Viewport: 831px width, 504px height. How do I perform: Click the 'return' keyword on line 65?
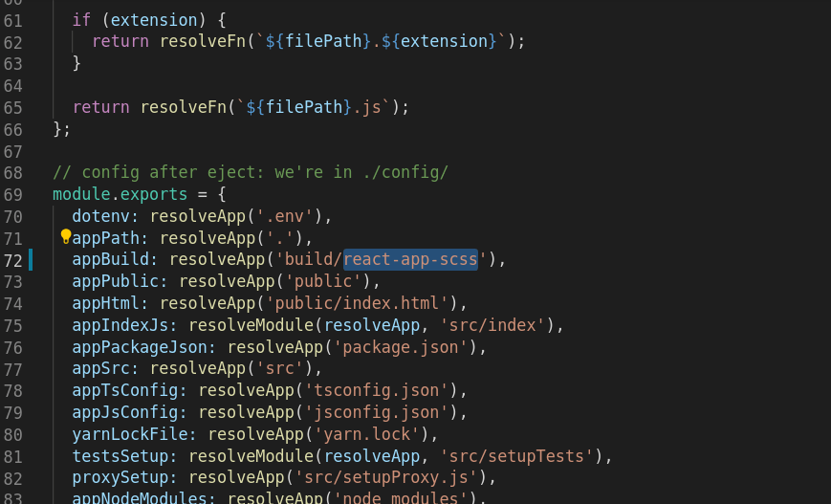tap(100, 107)
